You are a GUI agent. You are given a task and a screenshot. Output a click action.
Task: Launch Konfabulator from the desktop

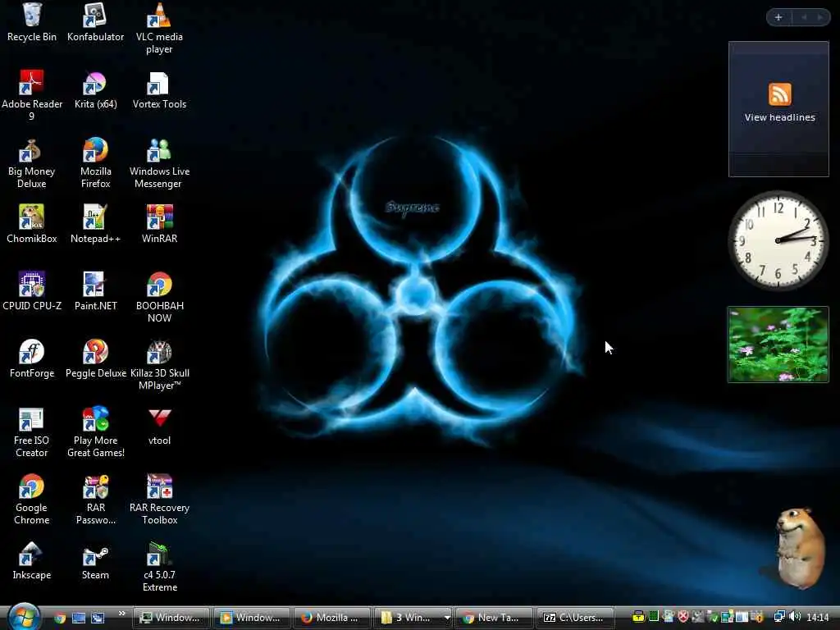point(95,22)
